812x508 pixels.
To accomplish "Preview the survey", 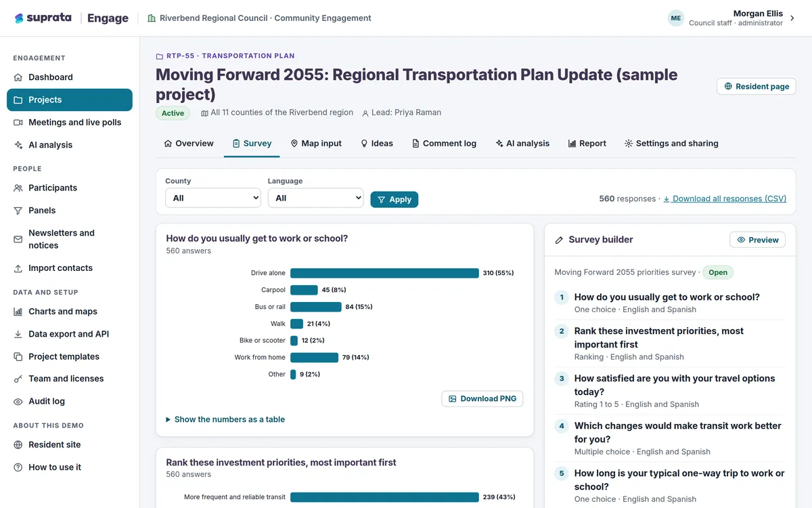I will [x=758, y=240].
